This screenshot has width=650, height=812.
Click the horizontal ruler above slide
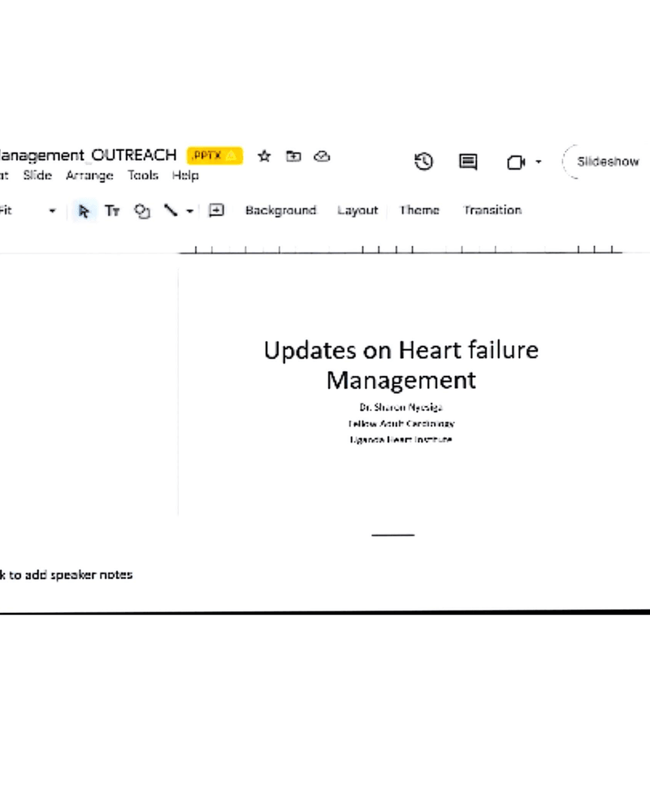point(401,249)
